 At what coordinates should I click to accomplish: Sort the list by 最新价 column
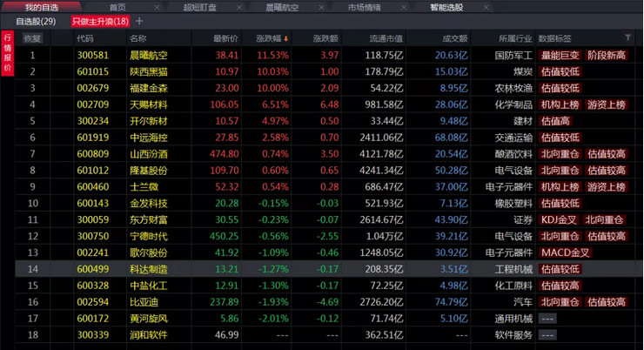[x=225, y=38]
